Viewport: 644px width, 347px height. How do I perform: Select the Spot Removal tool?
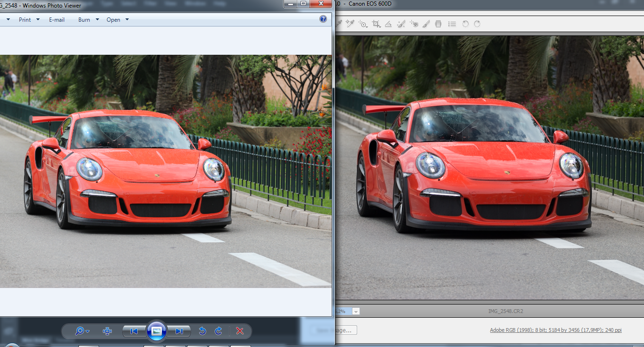(401, 24)
